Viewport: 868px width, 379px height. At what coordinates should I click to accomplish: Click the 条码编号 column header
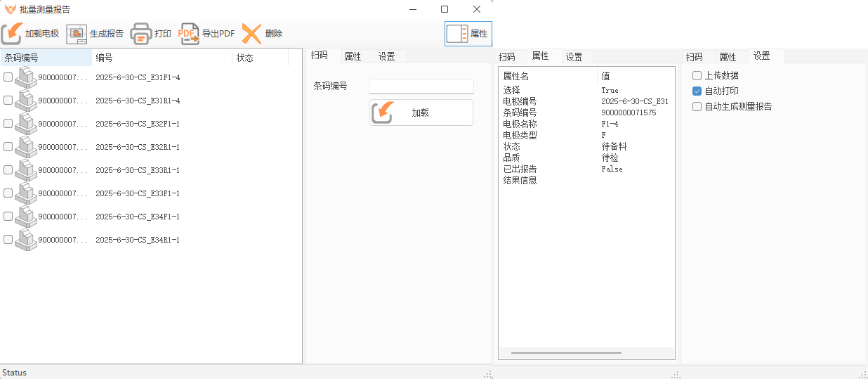coord(46,58)
